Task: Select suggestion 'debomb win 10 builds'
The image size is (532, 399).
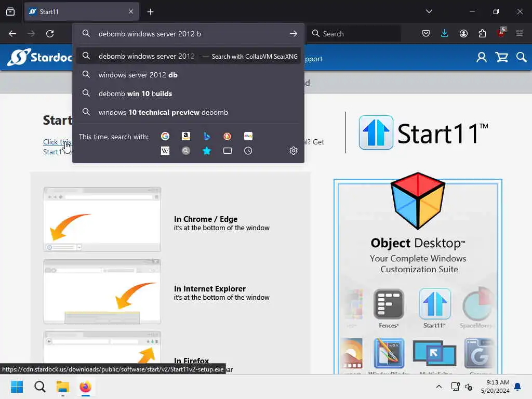Action: tap(188, 94)
